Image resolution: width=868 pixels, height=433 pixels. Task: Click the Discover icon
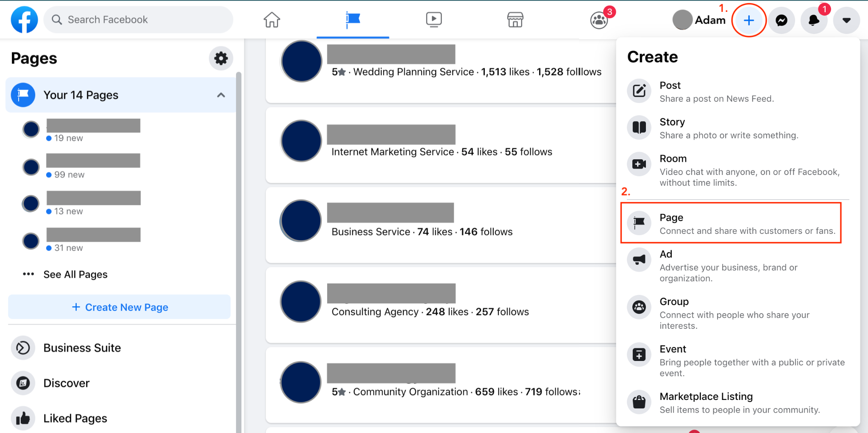click(x=23, y=383)
